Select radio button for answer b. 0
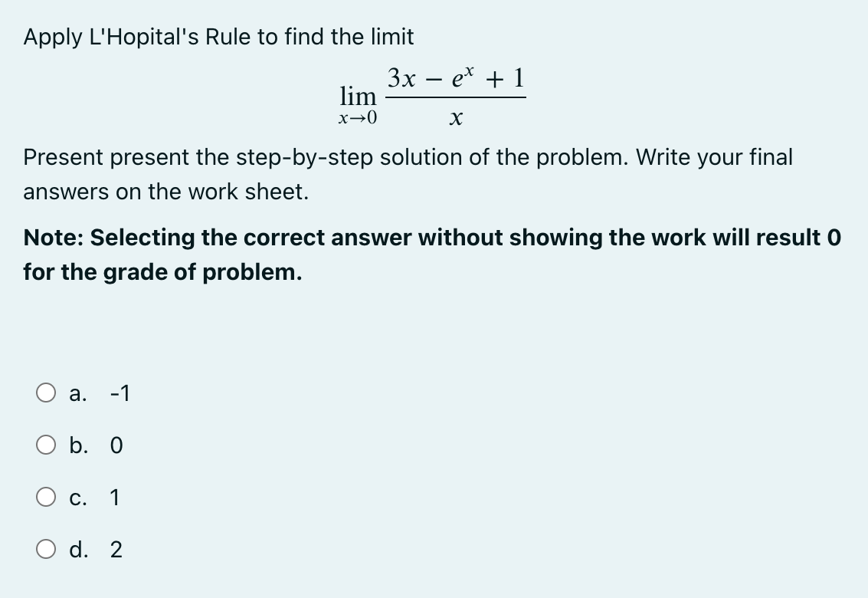The height and width of the screenshot is (598, 868). pos(47,445)
